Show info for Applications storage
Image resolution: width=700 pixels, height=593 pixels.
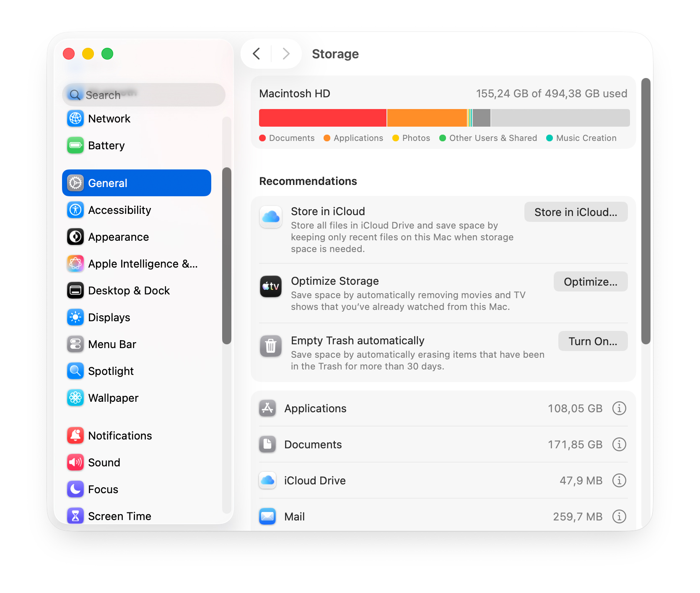(x=619, y=408)
